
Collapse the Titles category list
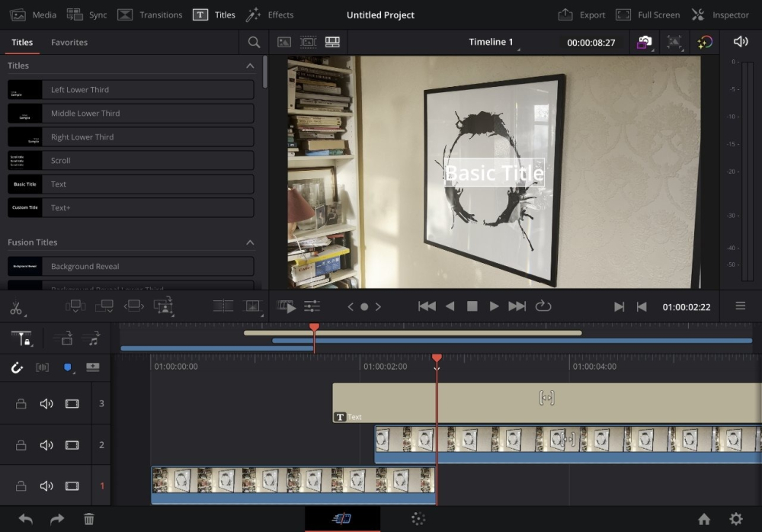point(250,66)
